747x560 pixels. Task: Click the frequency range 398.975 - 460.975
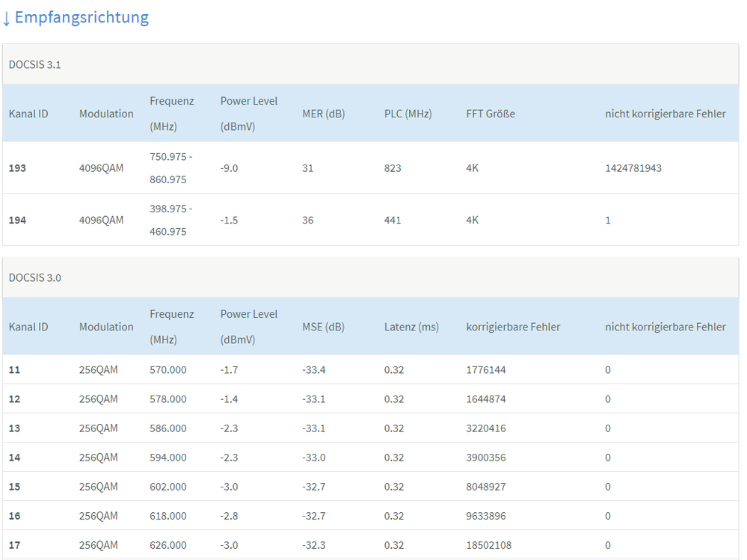click(x=170, y=220)
